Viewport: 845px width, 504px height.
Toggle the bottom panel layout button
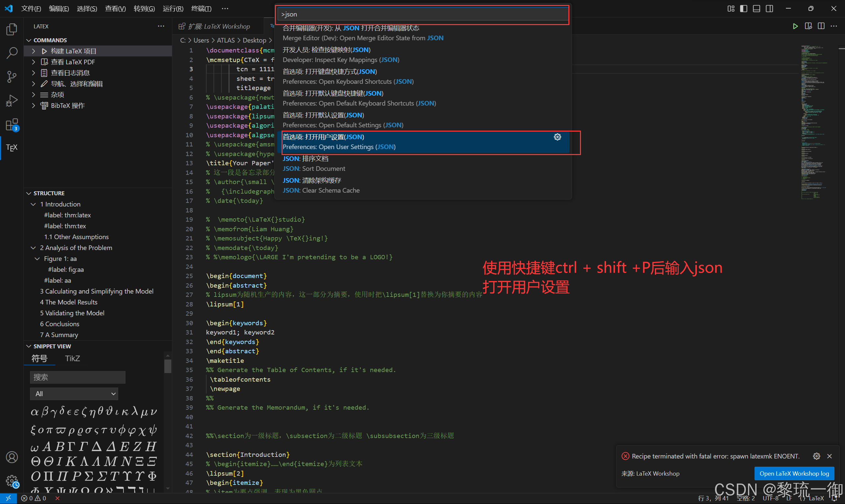pyautogui.click(x=756, y=9)
